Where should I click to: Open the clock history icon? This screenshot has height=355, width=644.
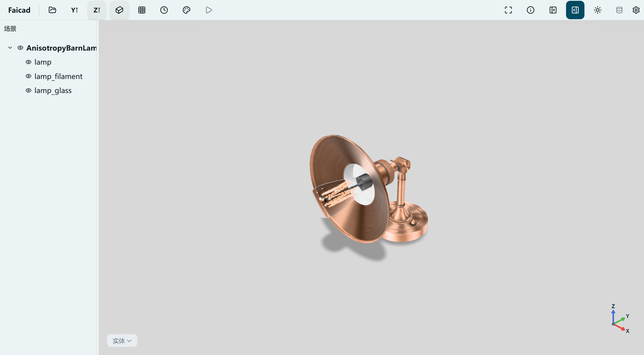click(x=164, y=10)
